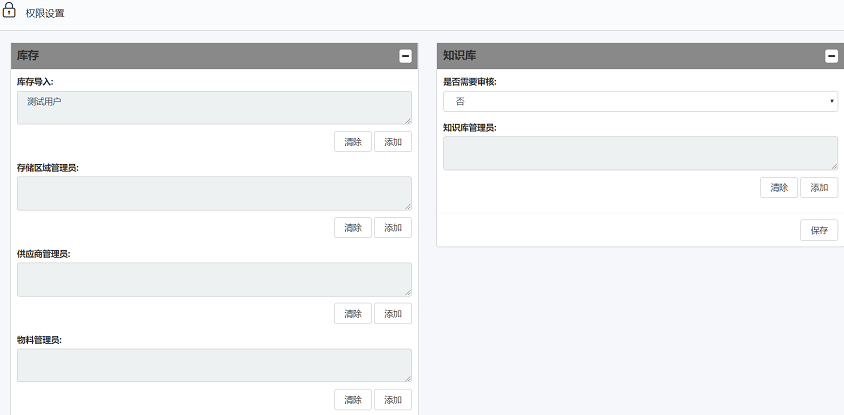Click inside the 物料管理员 text area
The width and height of the screenshot is (844, 415).
coord(214,366)
